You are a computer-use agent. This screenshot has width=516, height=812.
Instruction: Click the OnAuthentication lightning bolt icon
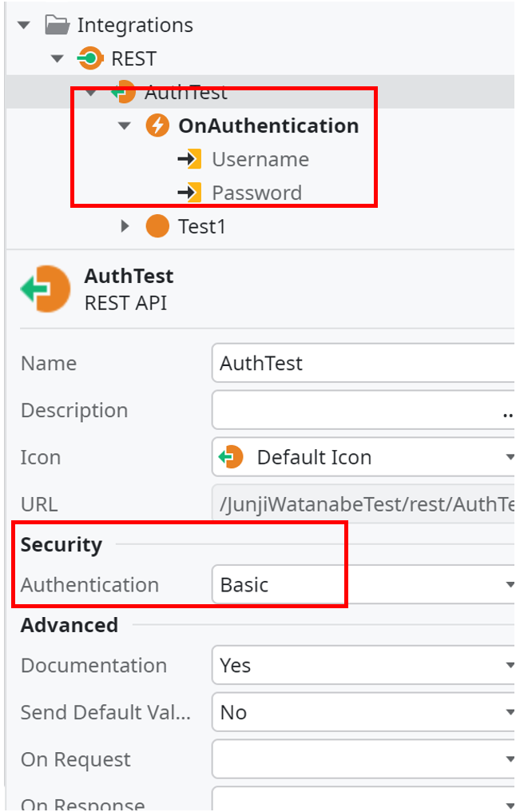tap(158, 125)
